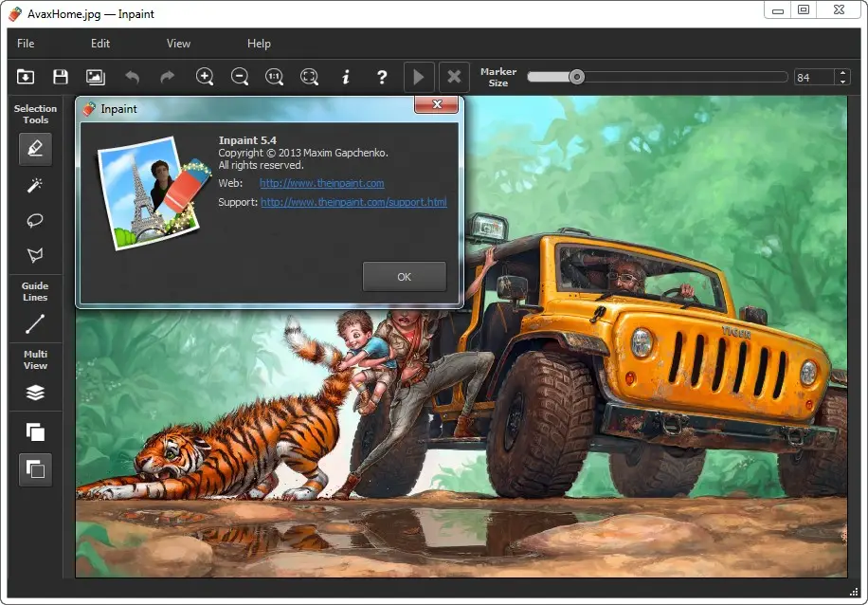Adjust the Marker Size slider handle
868x605 pixels.
(x=577, y=77)
